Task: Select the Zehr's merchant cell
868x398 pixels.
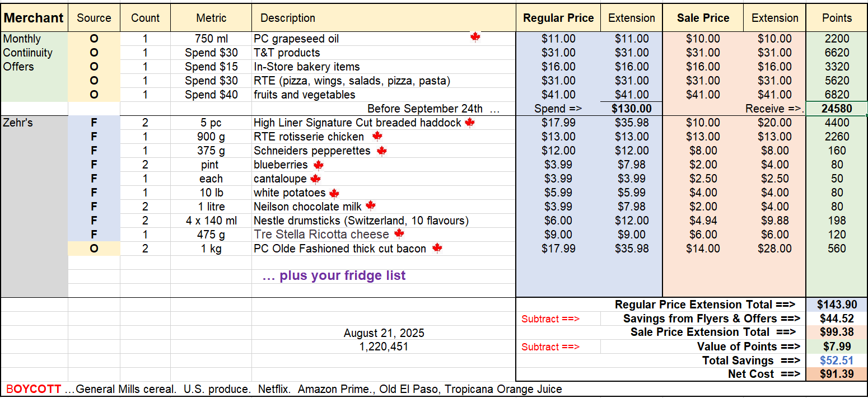Action: click(18, 123)
